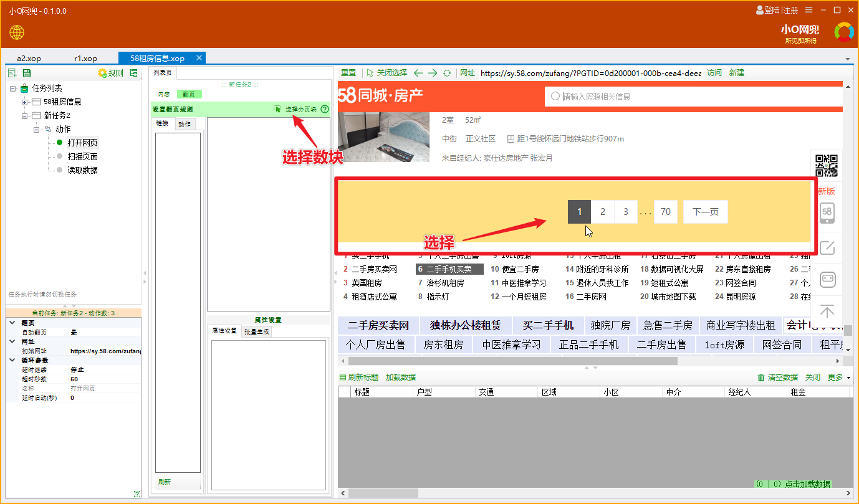
Task: Select the 链接 tab
Action: click(162, 123)
